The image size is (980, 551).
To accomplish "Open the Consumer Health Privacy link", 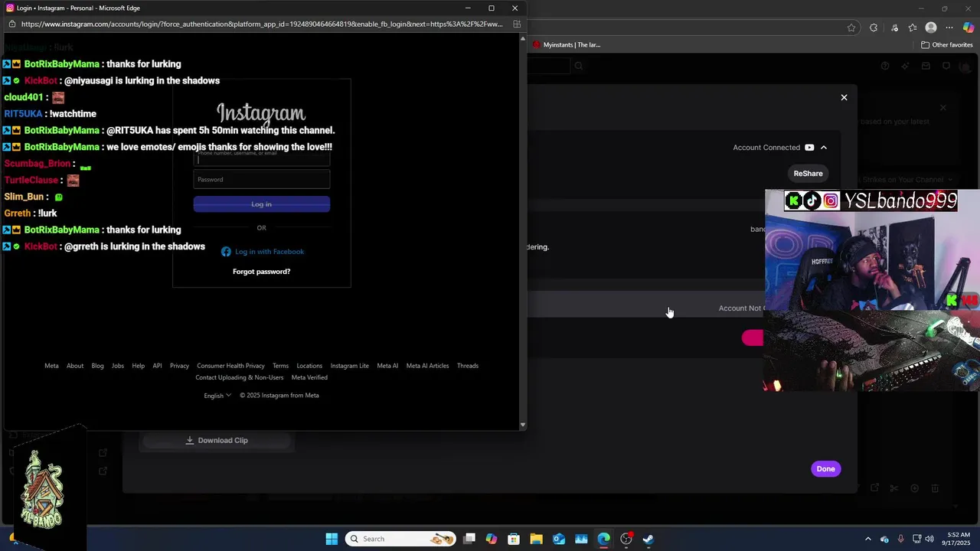I will (x=230, y=366).
